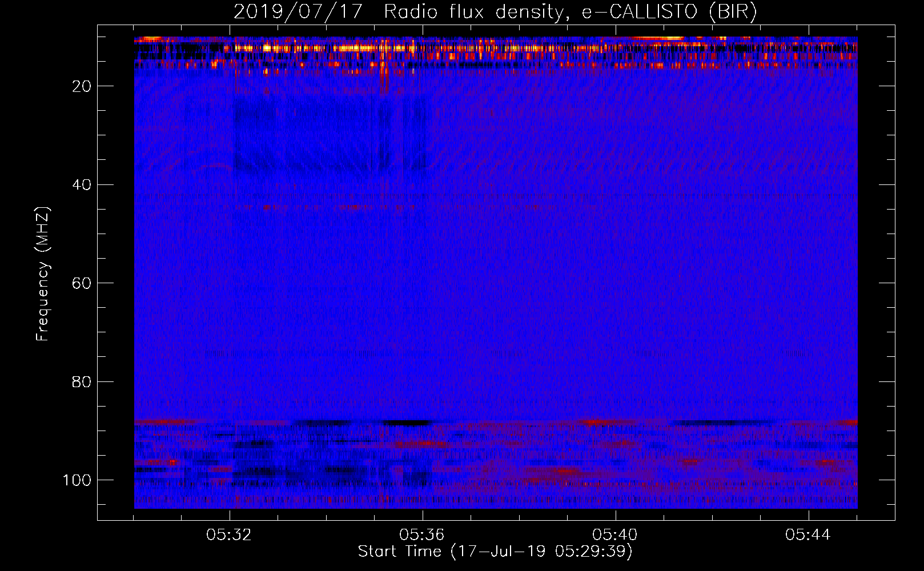Click the 05:44 time tick label
Image resolution: width=924 pixels, height=571 pixels.
click(808, 535)
